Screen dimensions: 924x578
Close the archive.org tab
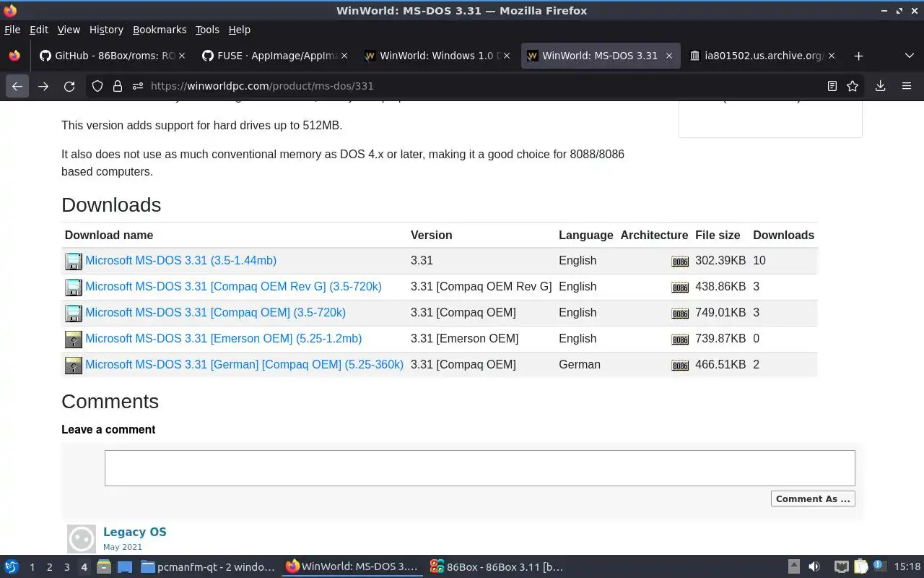pos(832,56)
